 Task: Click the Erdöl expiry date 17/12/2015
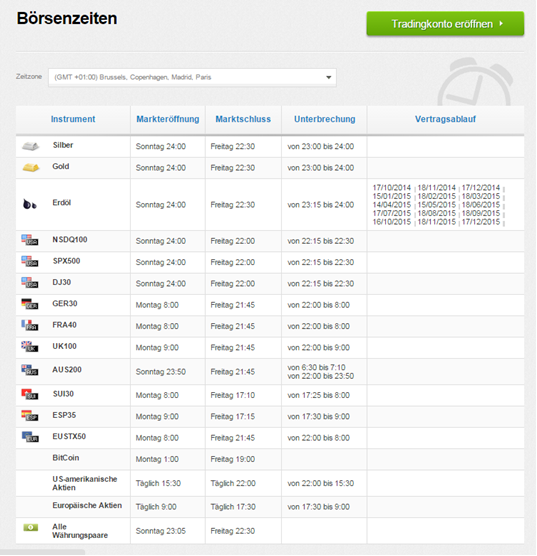coord(481,222)
